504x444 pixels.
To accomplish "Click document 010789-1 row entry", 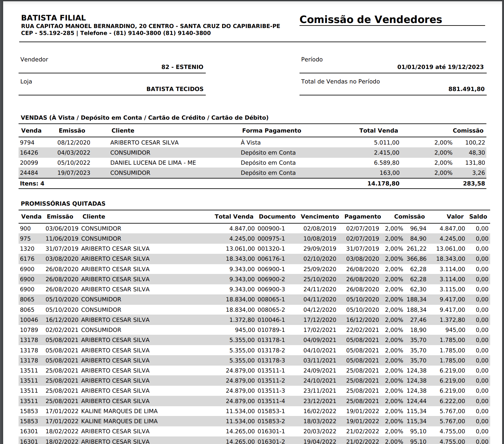I will click(271, 330).
